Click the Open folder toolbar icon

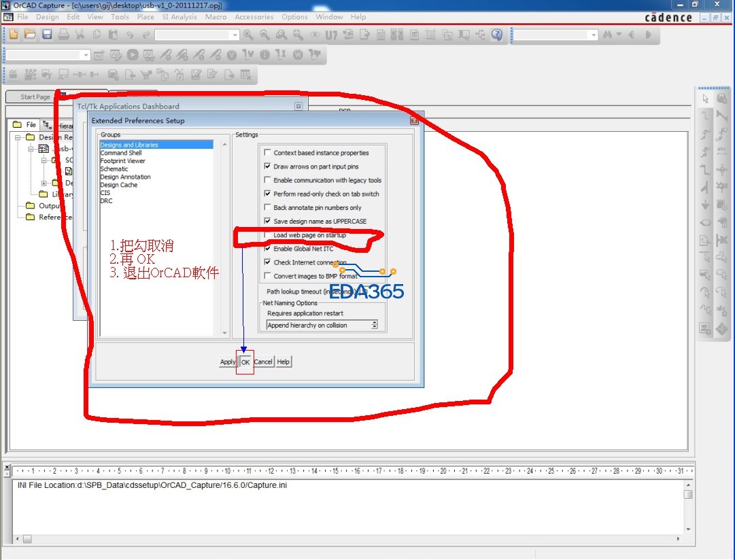point(30,34)
